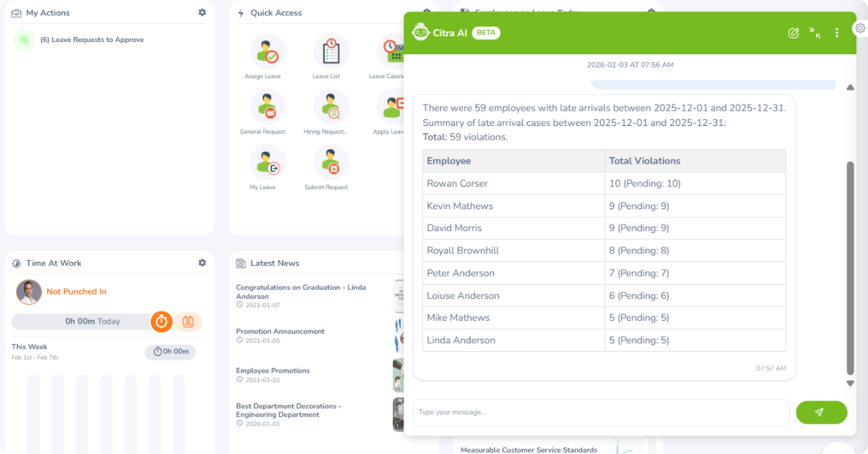The image size is (868, 454).
Task: Click the orange punch in timer icon
Action: [161, 321]
